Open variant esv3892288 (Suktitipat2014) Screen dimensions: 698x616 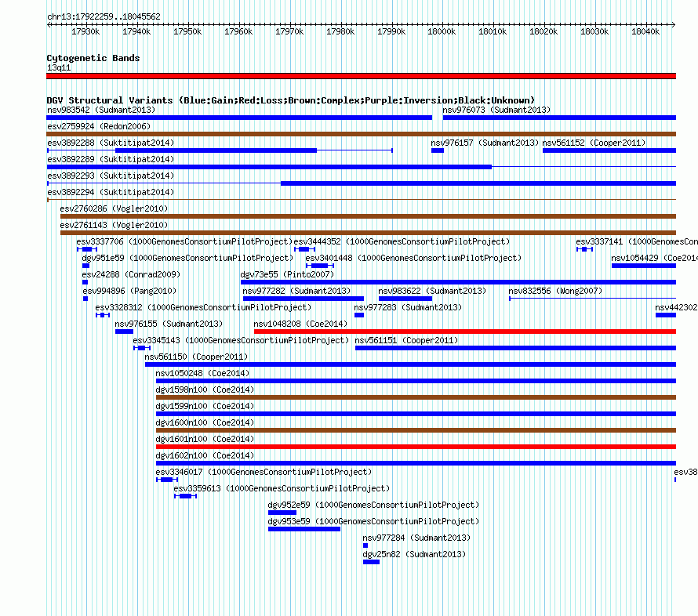111,143
